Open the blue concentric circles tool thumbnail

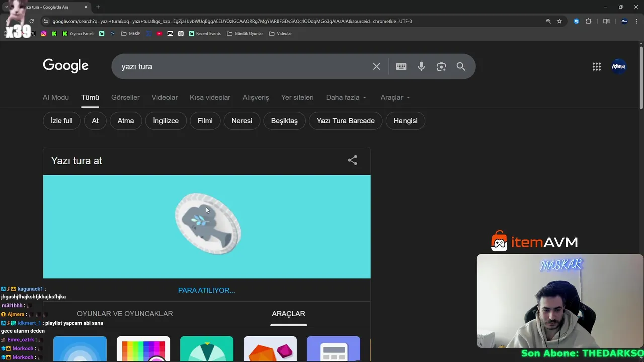(x=80, y=349)
